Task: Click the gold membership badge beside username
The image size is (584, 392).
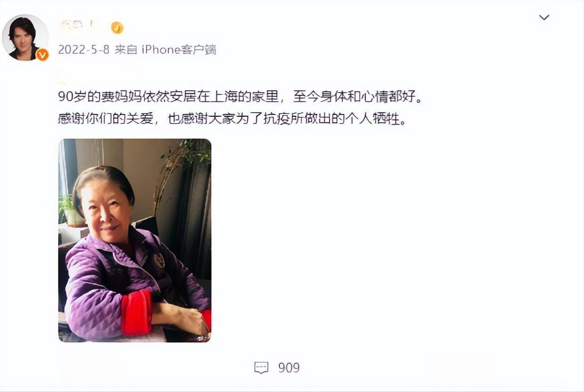Action: [x=117, y=28]
